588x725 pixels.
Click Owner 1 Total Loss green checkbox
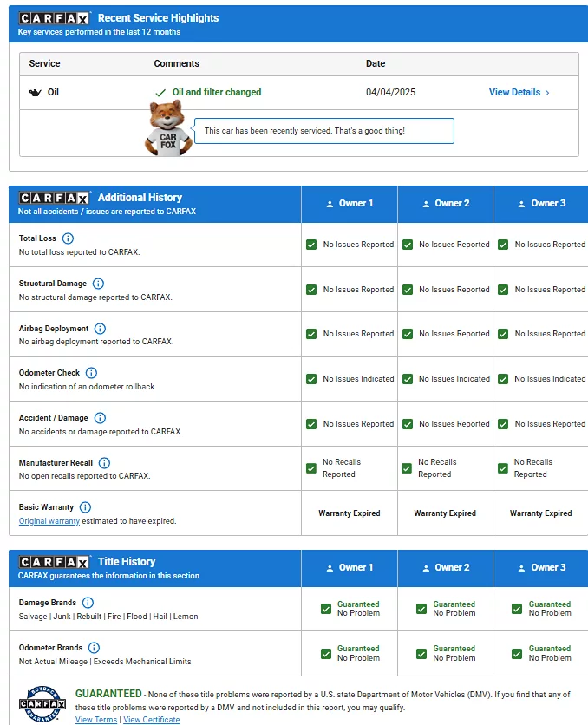point(311,245)
